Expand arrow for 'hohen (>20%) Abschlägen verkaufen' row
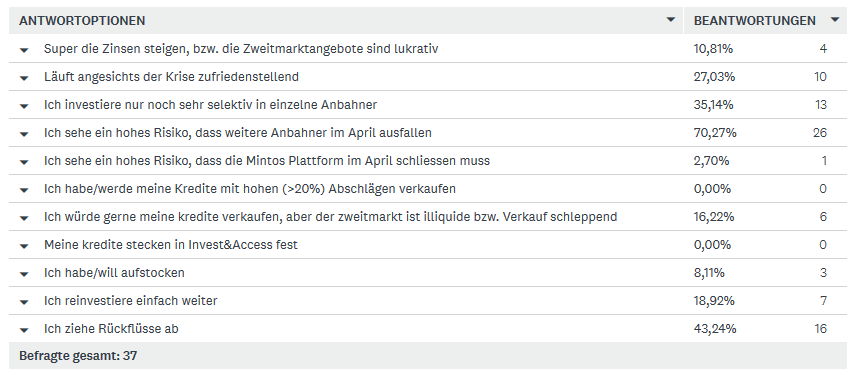The width and height of the screenshot is (852, 377). (24, 190)
